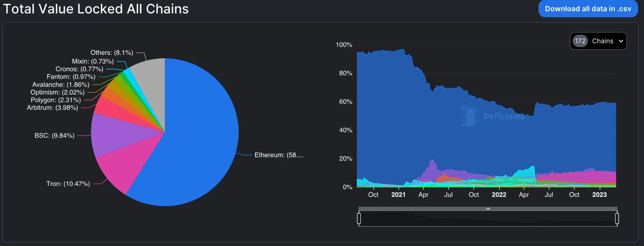Click the Tron: (10.47%) label
644x246 pixels.
(68, 184)
